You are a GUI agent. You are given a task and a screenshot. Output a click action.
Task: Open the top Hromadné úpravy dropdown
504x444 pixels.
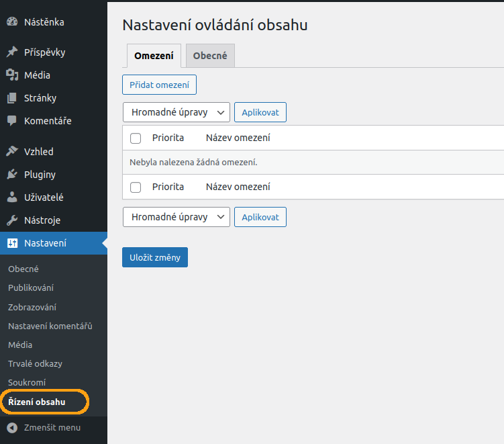coord(177,112)
